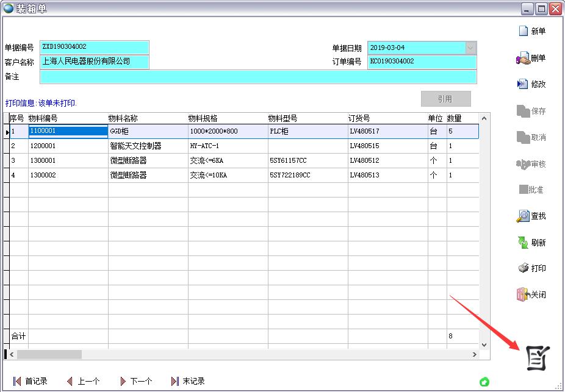This screenshot has height=392, width=565.
Task: Click the notepad icon at bottom right
Action: pos(538,358)
